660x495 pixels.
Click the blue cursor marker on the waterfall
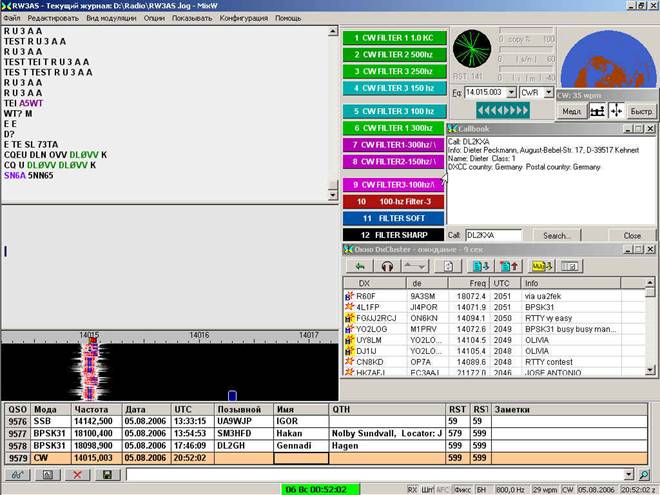tap(232, 396)
